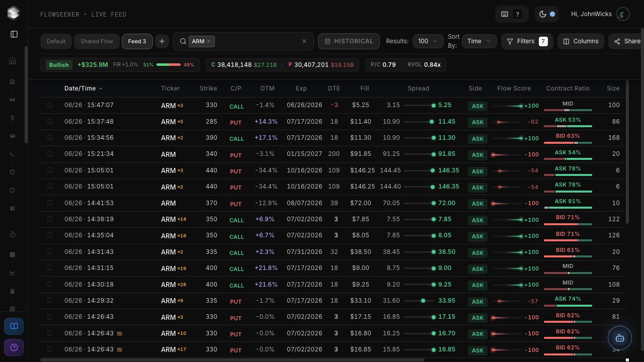Bookmark the 14:41:53 ARM row
The height and width of the screenshot is (362, 644).
coord(49,203)
